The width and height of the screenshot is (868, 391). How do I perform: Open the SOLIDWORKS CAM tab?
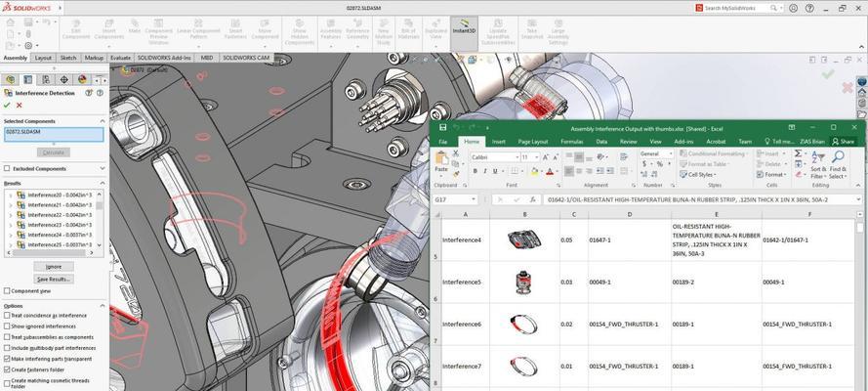pyautogui.click(x=246, y=58)
